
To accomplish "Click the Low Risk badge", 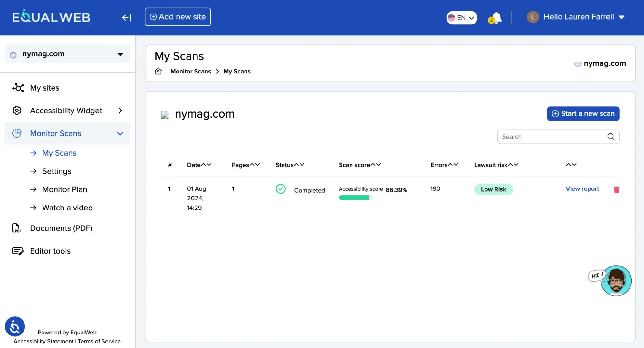I will point(493,189).
